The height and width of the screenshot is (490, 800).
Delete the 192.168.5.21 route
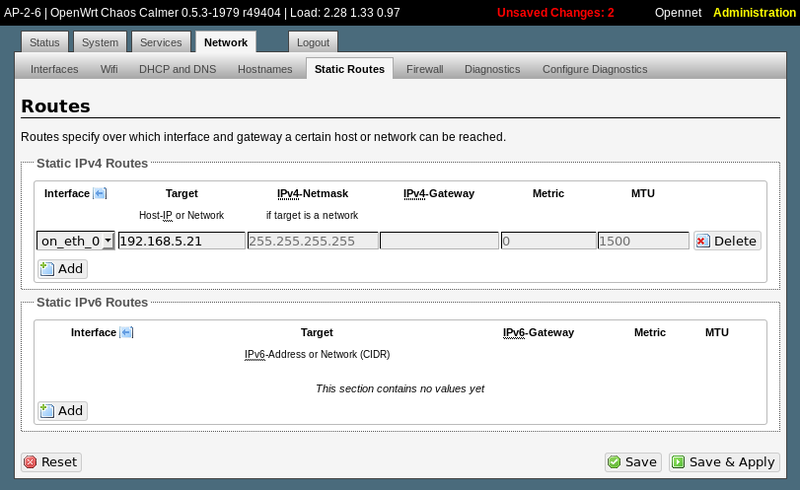click(x=727, y=241)
